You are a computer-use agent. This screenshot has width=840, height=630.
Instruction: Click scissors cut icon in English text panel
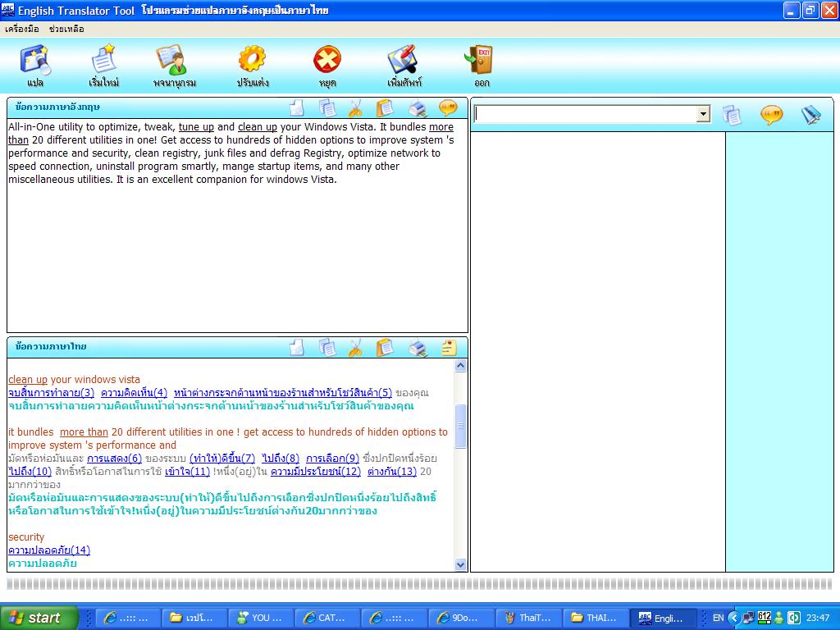tap(355, 108)
